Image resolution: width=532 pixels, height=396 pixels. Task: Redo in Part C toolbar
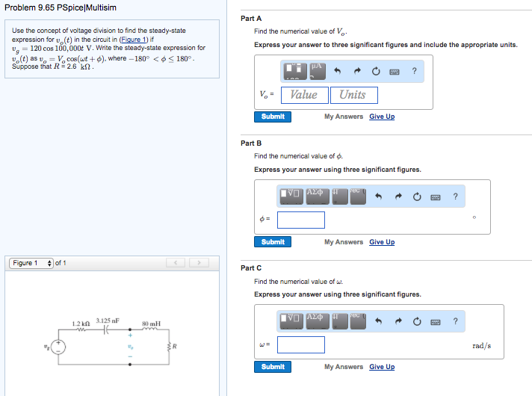398,321
